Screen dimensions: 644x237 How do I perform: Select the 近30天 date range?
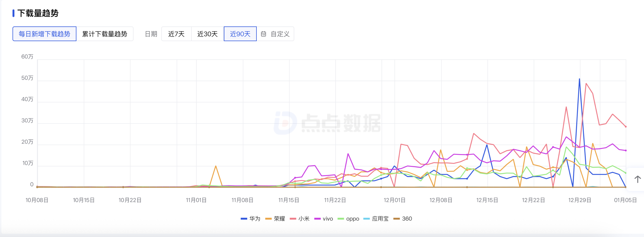point(208,34)
